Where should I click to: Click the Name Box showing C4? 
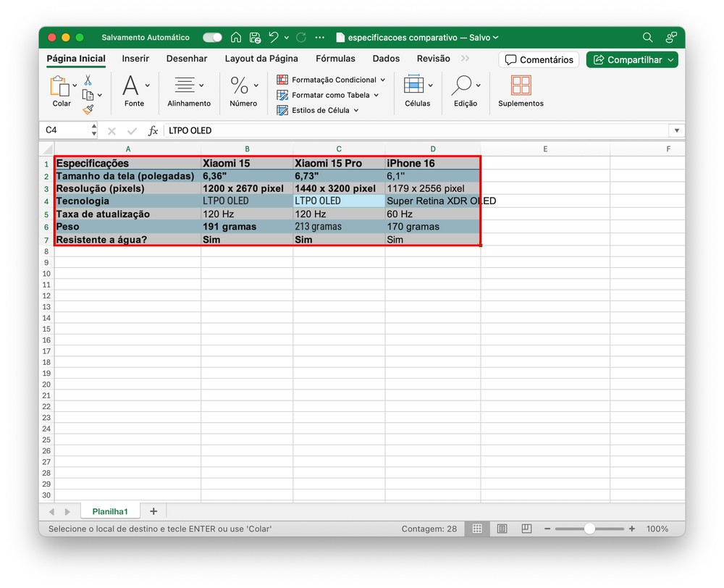coord(65,130)
